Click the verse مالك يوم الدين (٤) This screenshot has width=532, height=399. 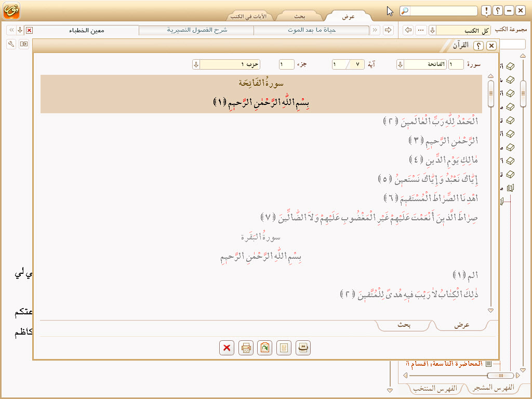(x=444, y=159)
